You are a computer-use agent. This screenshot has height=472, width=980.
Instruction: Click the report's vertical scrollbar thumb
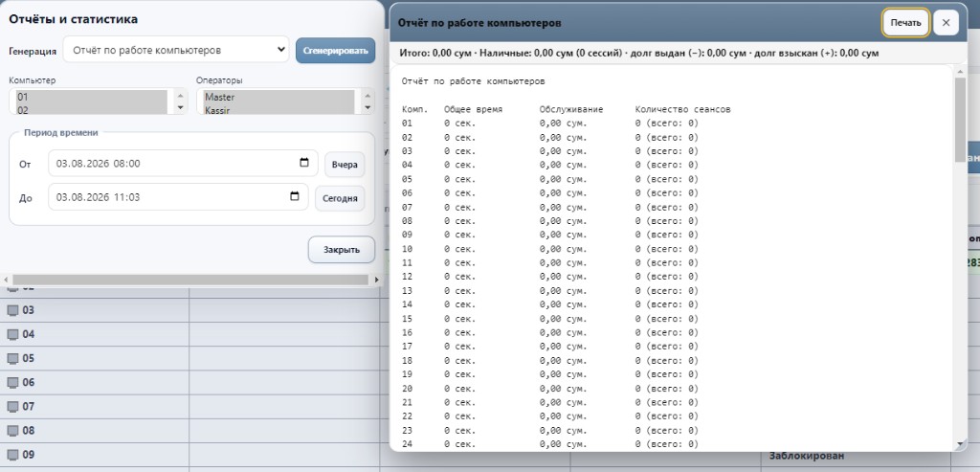coord(961,119)
